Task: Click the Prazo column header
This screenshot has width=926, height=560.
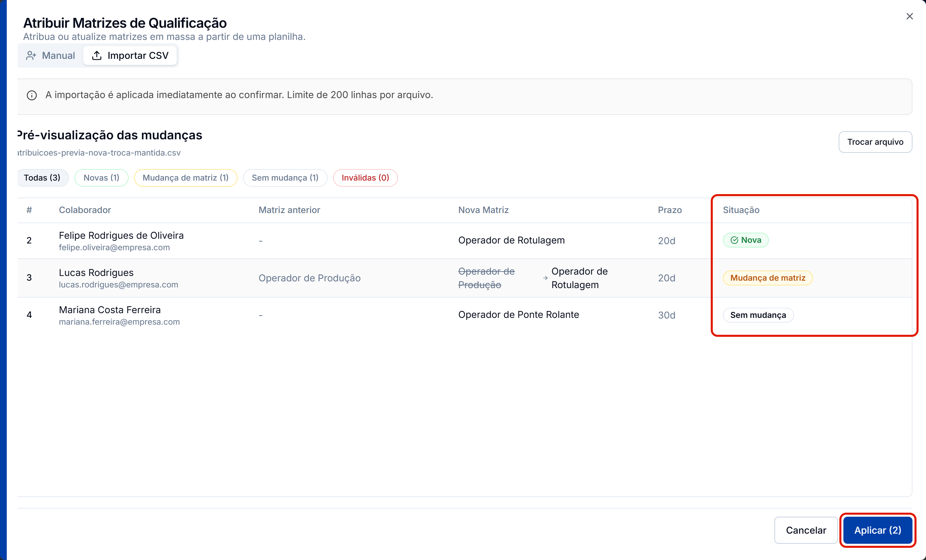Action: 670,210
